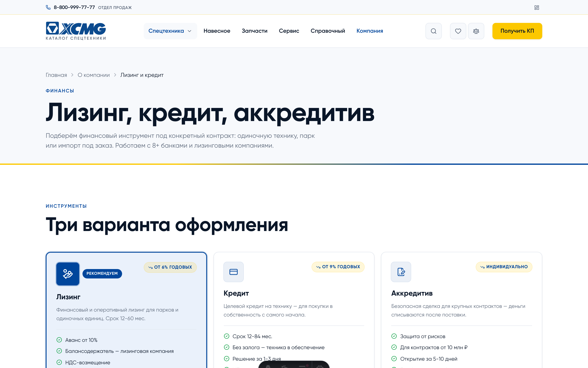Click the ОТДЕЛ ПРОДАЖ label
Viewport: 588px width, 368px height.
tap(115, 8)
